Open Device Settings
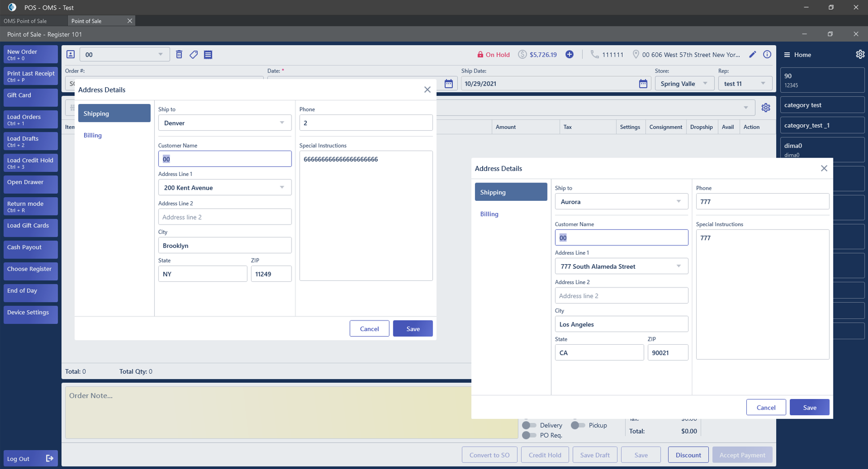The image size is (868, 469). point(30,315)
